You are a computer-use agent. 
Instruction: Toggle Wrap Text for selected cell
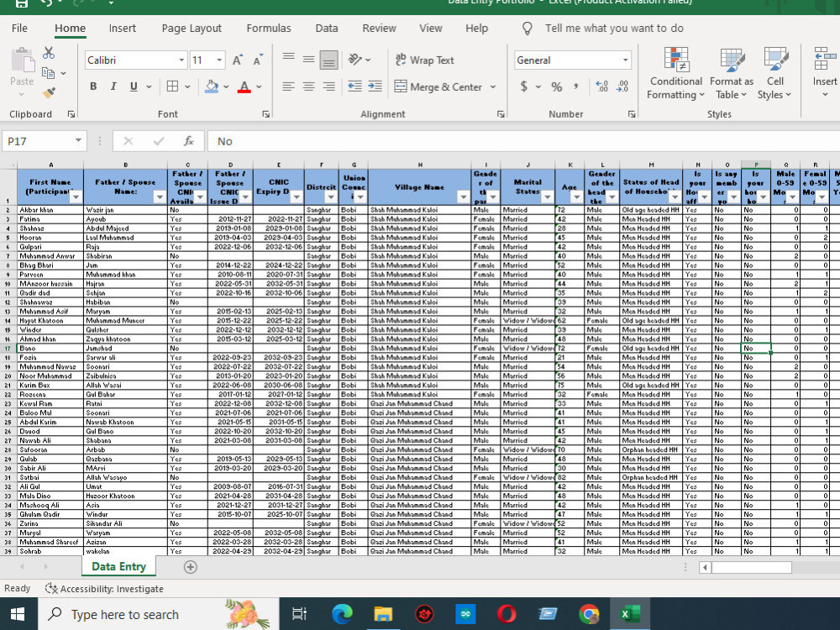(424, 60)
